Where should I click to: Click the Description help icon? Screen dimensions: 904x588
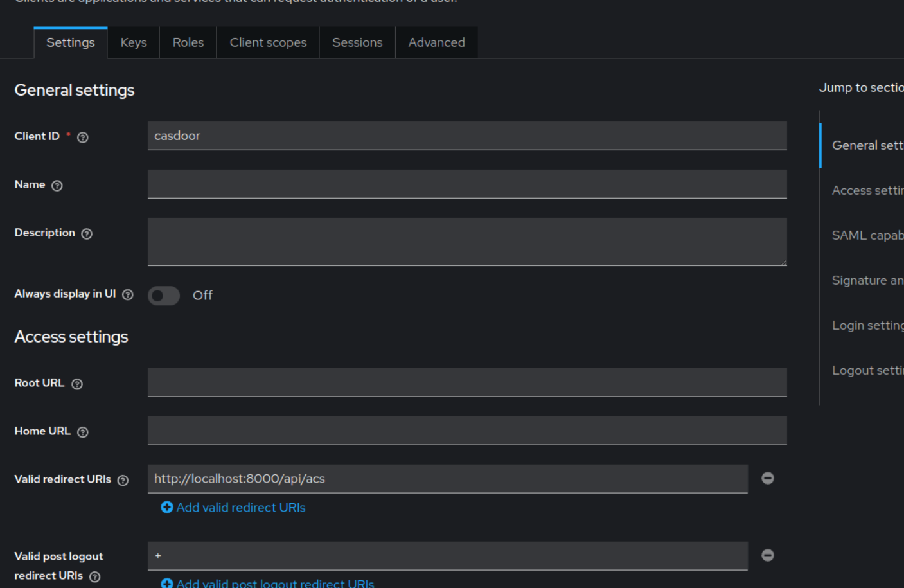click(87, 234)
